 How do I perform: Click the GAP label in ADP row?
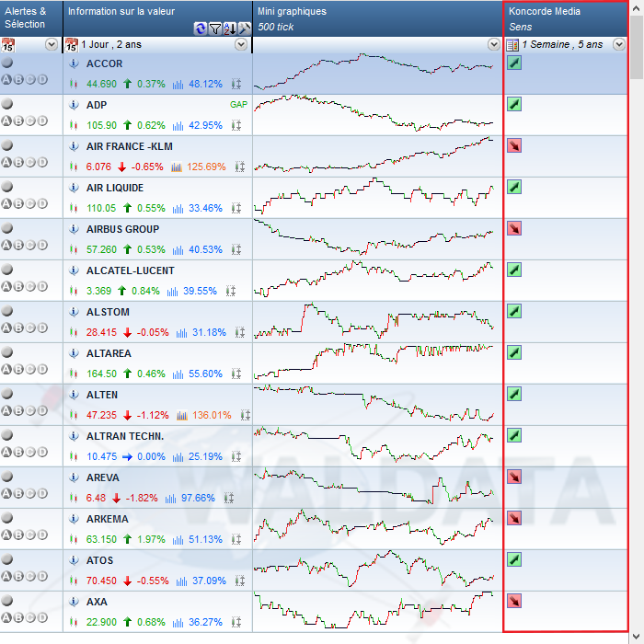[x=238, y=105]
